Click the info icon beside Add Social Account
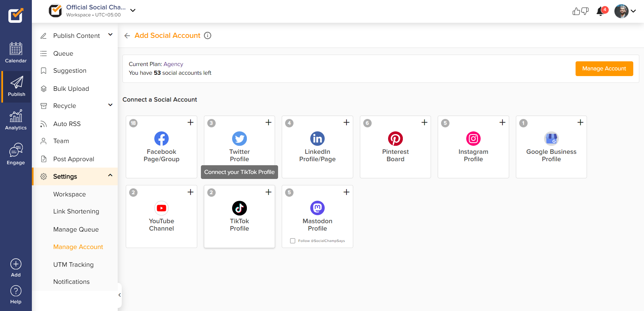Image resolution: width=644 pixels, height=311 pixels. click(208, 36)
